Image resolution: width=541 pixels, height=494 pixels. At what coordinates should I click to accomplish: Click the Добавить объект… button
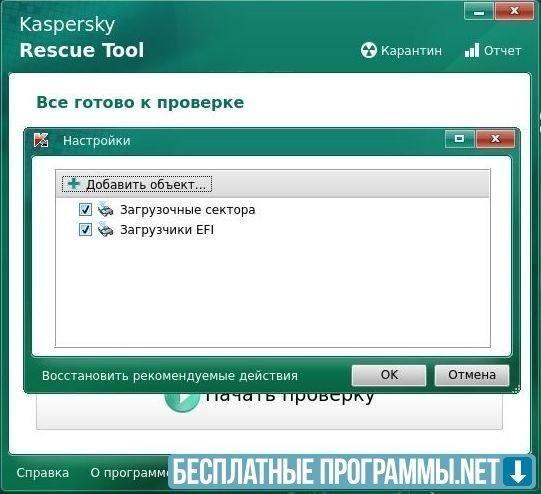(x=137, y=184)
